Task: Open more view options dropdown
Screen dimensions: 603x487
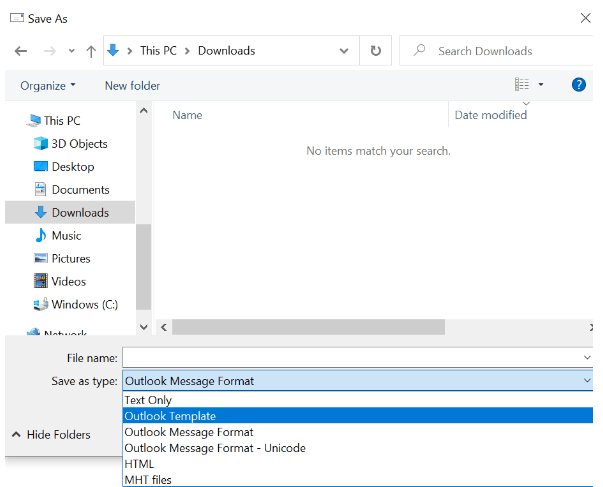Action: coord(541,84)
